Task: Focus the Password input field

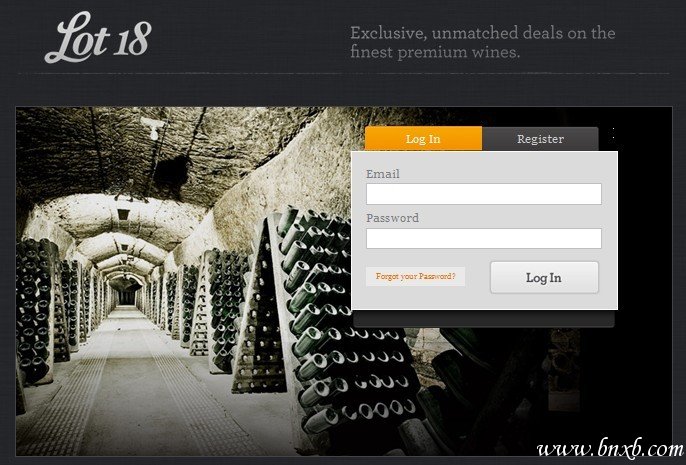Action: 484,238
